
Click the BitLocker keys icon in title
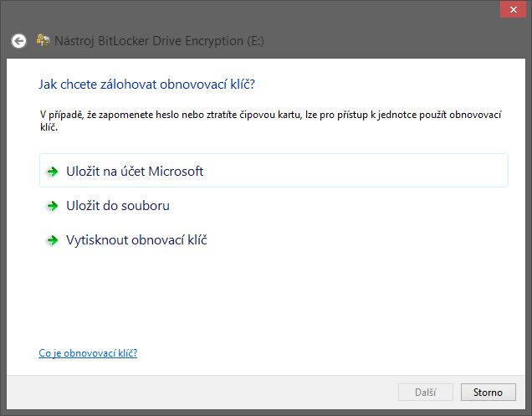click(x=43, y=40)
